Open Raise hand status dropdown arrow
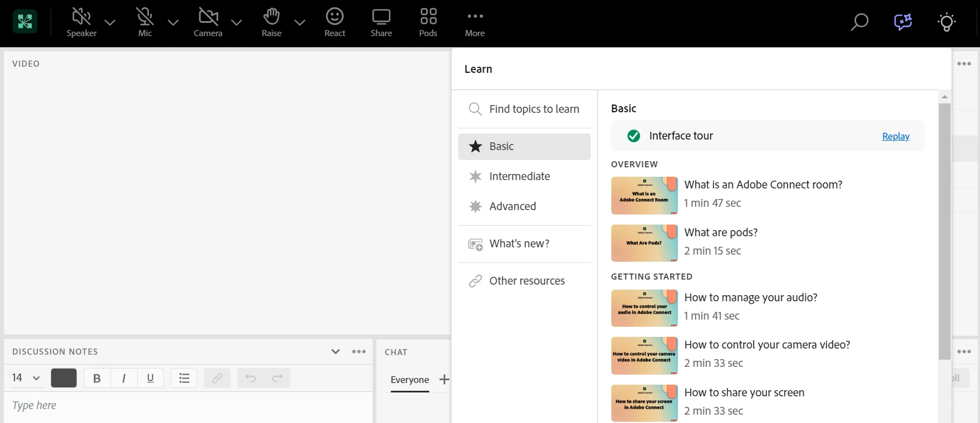This screenshot has height=423, width=980. pos(300,23)
